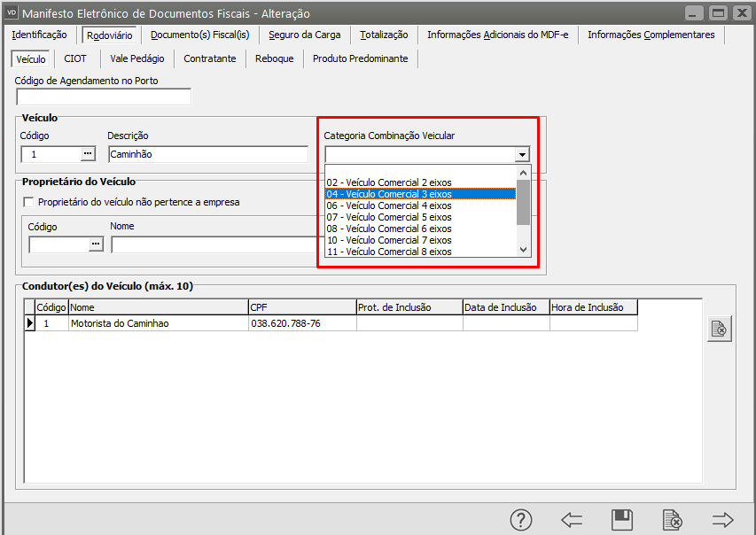The height and width of the screenshot is (535, 756).
Task: Select 11 - Veículo Comercial 8 eixos
Action: tap(420, 252)
